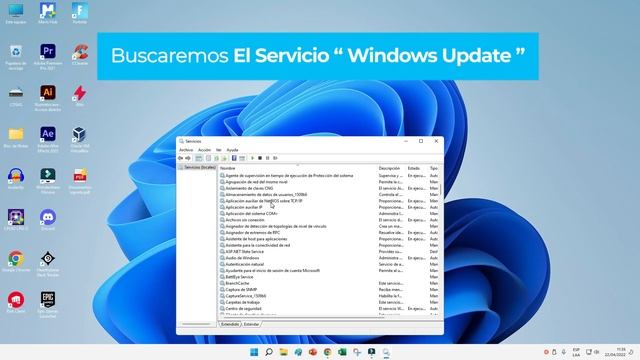This screenshot has height=360, width=640.
Task: Switch to the Extendido tab
Action: click(230, 324)
